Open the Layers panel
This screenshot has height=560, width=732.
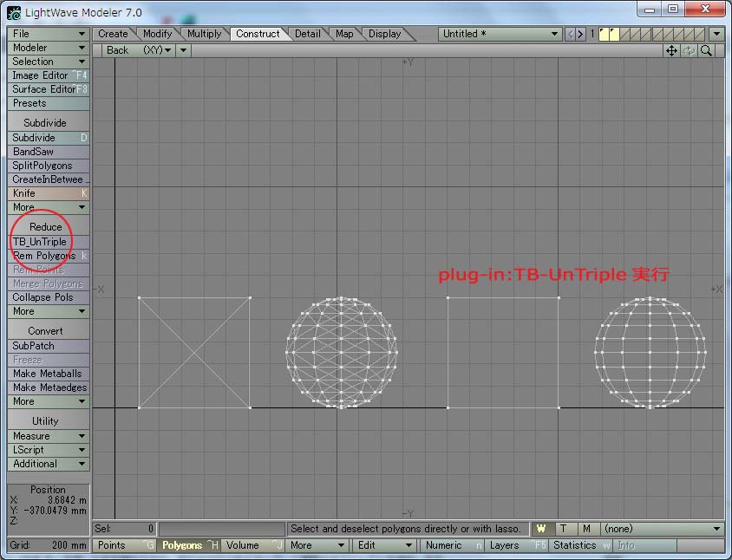(x=517, y=545)
